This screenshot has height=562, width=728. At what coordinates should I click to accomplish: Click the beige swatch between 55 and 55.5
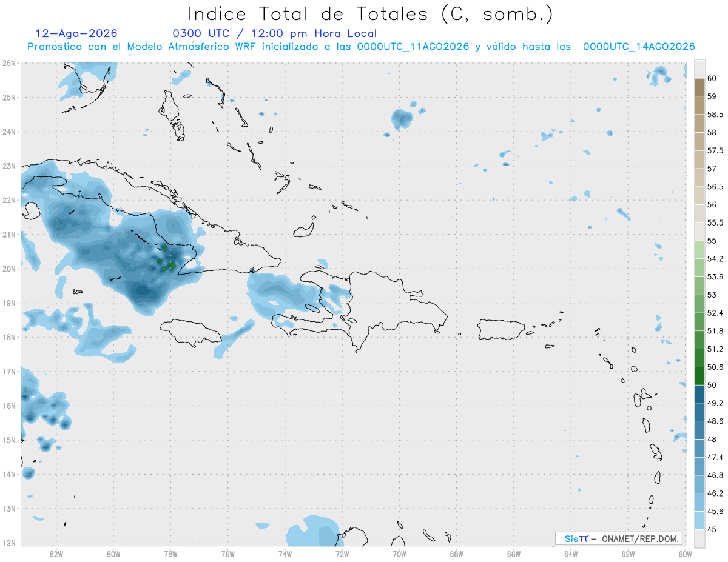(x=699, y=232)
